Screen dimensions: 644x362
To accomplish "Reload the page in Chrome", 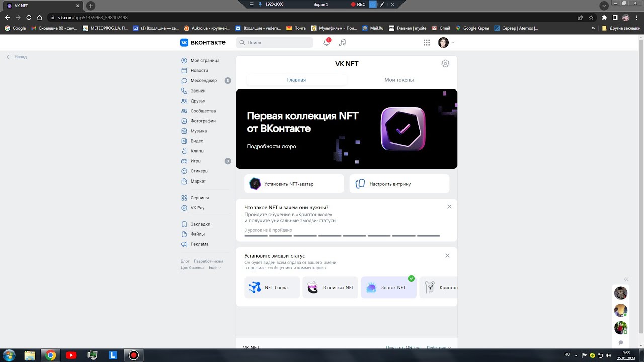I will pos(29,18).
